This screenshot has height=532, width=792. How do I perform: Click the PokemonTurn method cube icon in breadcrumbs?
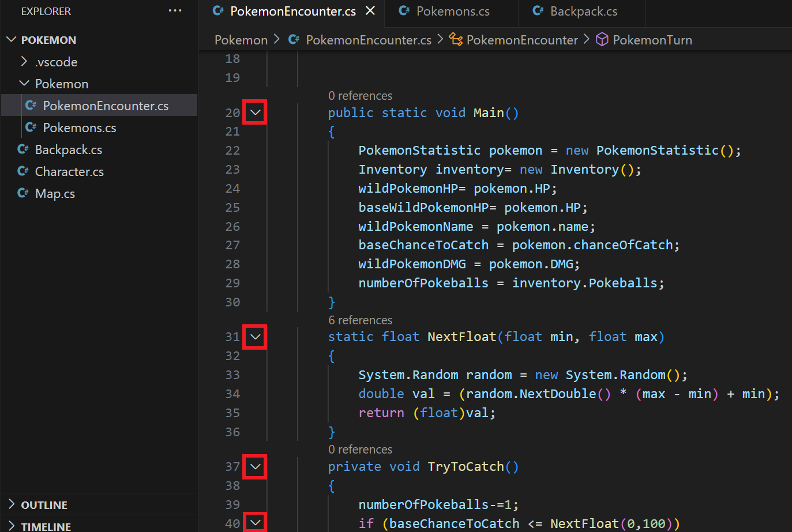click(602, 39)
